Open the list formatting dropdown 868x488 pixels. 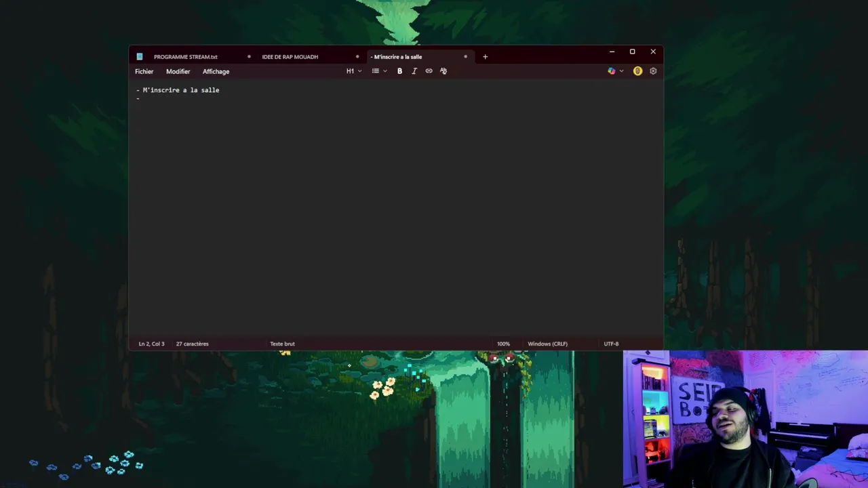coord(379,71)
